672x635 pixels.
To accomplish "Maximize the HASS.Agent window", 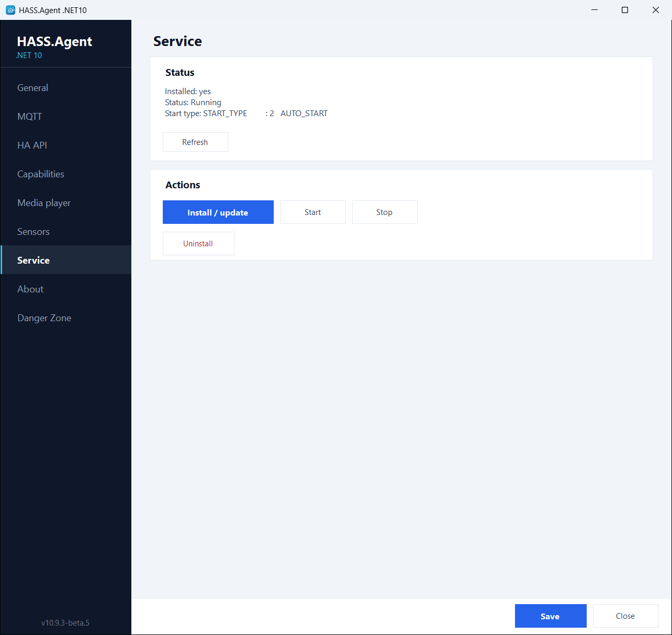I will point(625,10).
